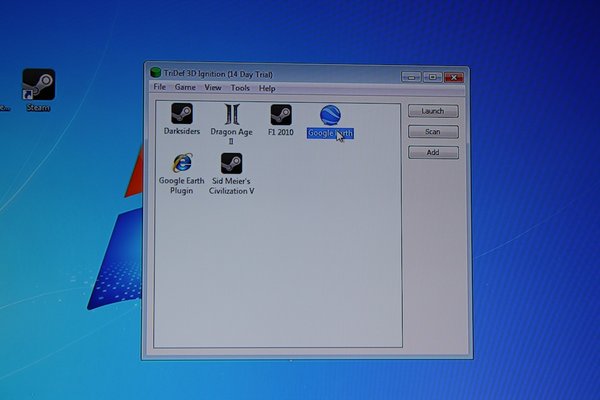Viewport: 600px width, 400px height.
Task: Open the Help menu
Action: tap(267, 88)
